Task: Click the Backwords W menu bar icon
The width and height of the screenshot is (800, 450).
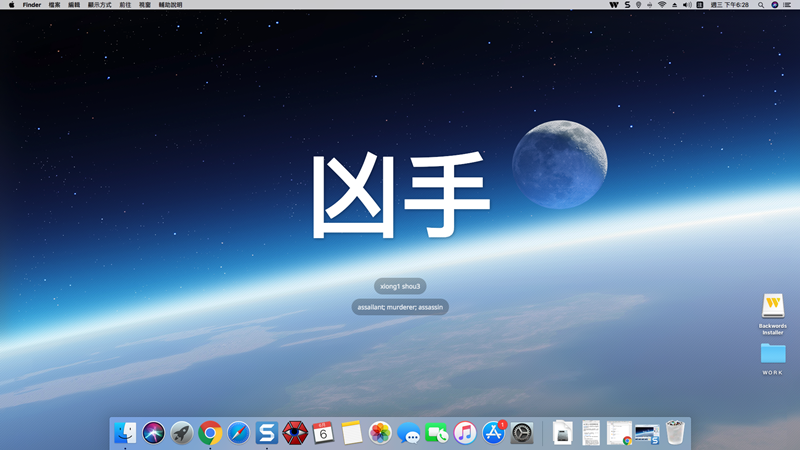Action: 614,5
